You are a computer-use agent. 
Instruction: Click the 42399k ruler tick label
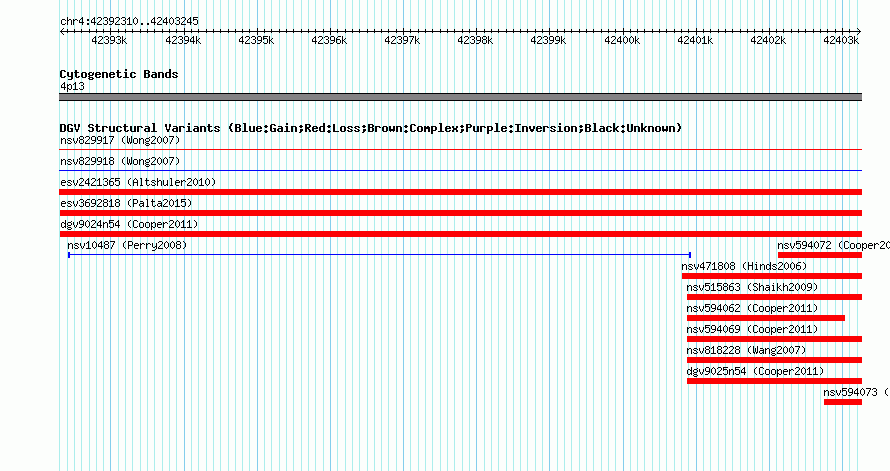[548, 41]
